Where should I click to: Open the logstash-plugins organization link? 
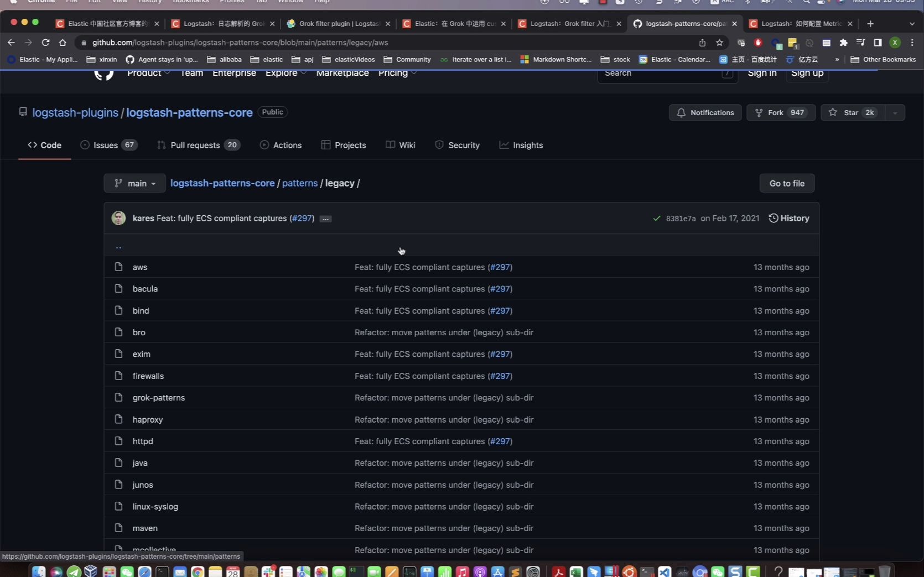click(x=75, y=112)
